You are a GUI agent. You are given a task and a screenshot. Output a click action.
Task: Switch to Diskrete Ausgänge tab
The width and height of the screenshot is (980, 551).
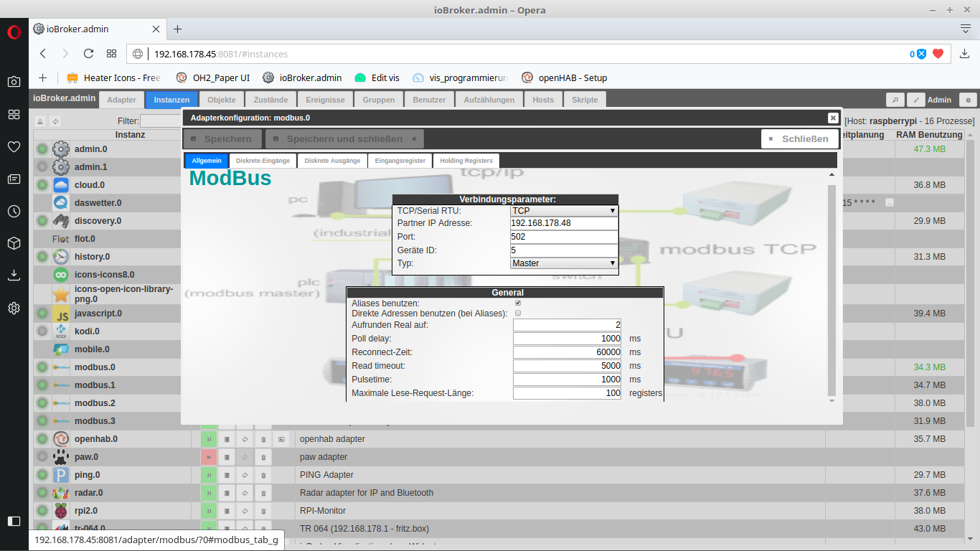332,161
